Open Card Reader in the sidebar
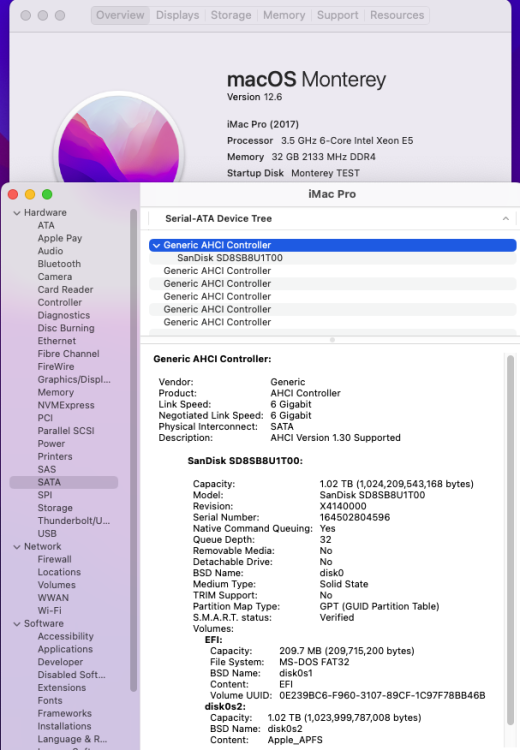The width and height of the screenshot is (520, 750). [x=65, y=290]
